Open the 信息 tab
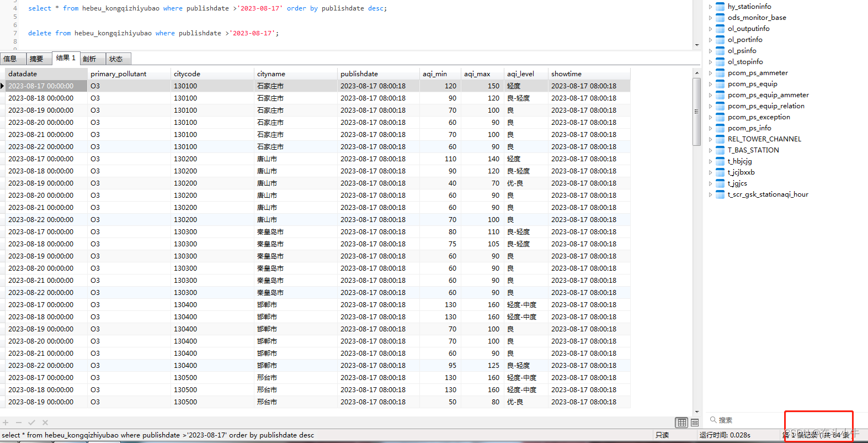Image resolution: width=868 pixels, height=443 pixels. [12, 59]
